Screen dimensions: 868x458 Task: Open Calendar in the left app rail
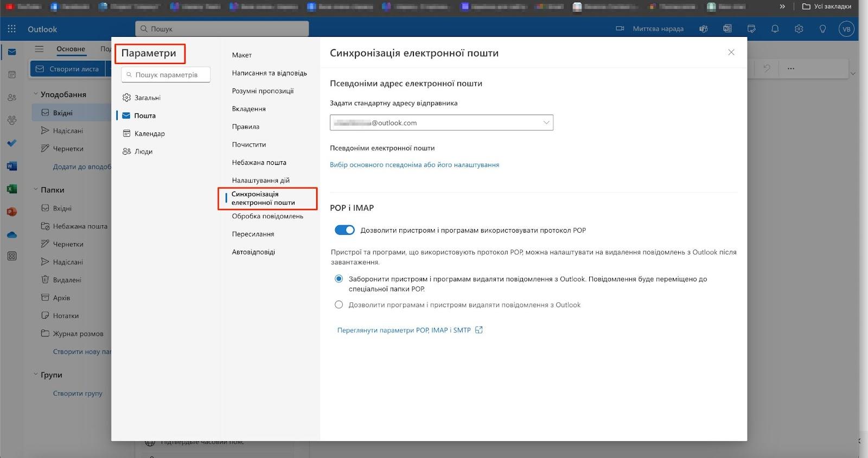click(x=12, y=74)
